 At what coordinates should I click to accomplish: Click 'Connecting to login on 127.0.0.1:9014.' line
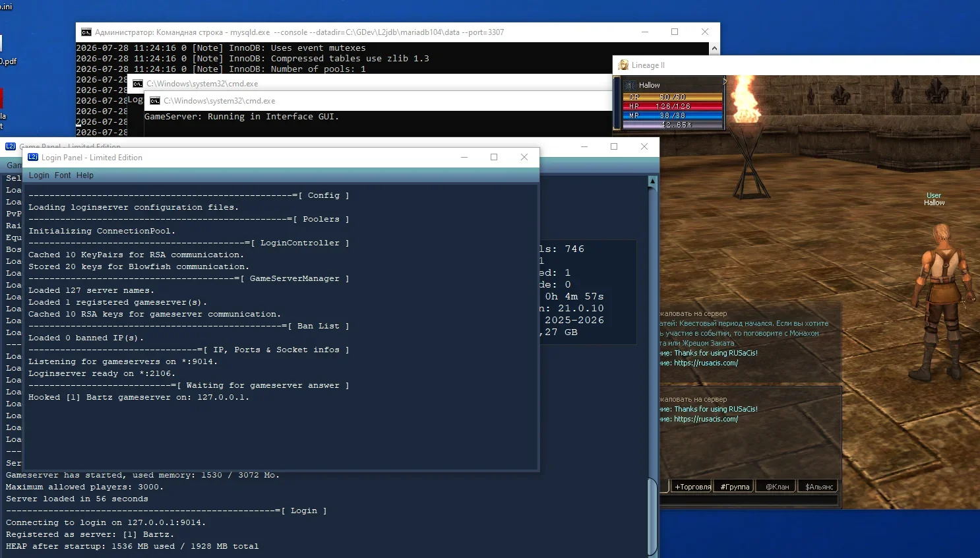coord(106,523)
